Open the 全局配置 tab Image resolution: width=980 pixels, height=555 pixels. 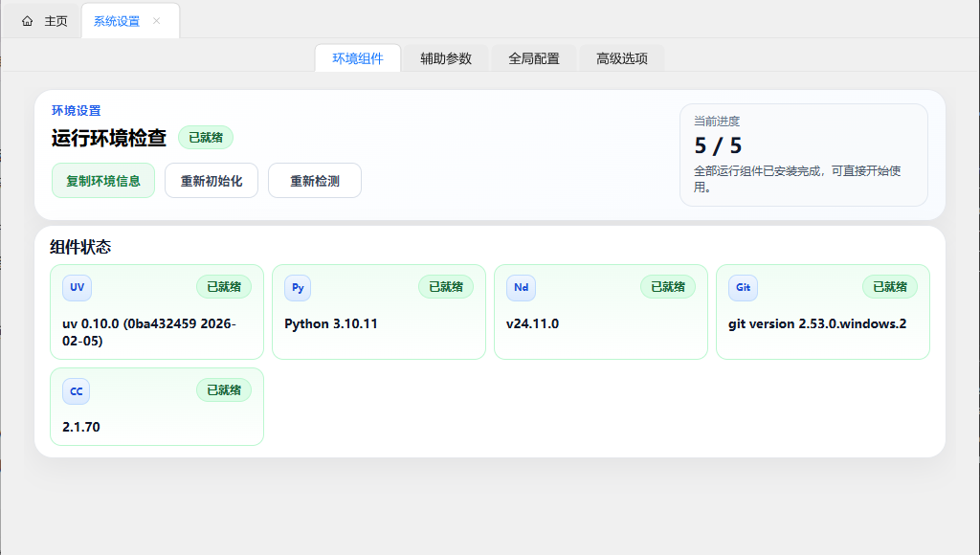coord(534,57)
